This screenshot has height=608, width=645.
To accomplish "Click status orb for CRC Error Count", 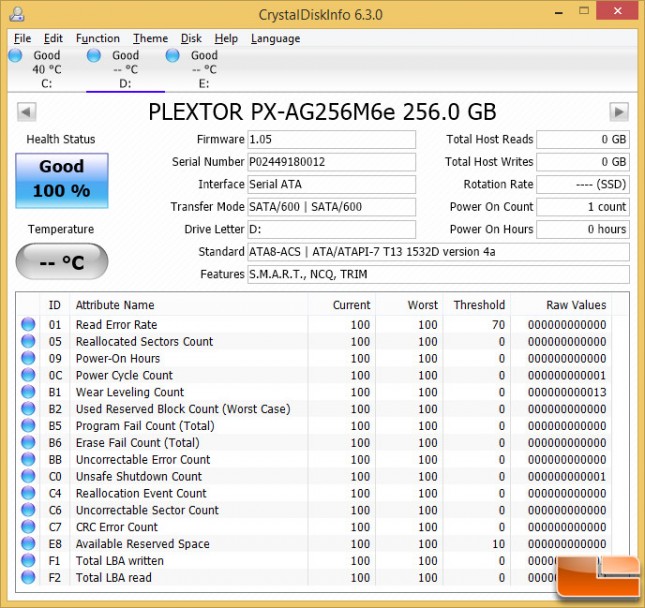I will click(28, 527).
